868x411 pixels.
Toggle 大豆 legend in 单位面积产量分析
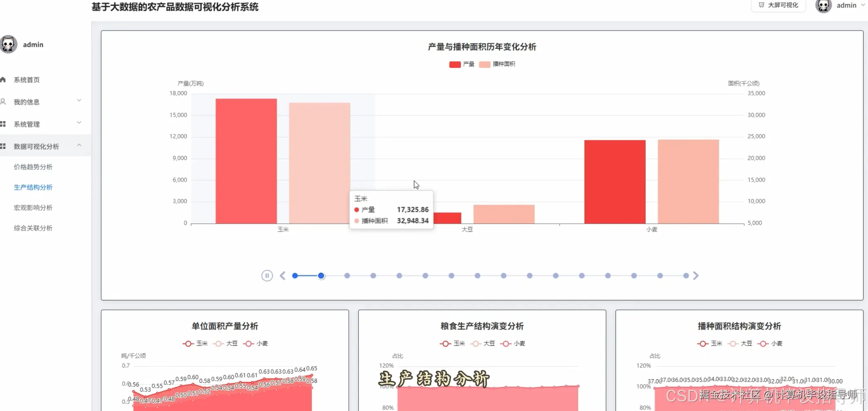click(225, 344)
